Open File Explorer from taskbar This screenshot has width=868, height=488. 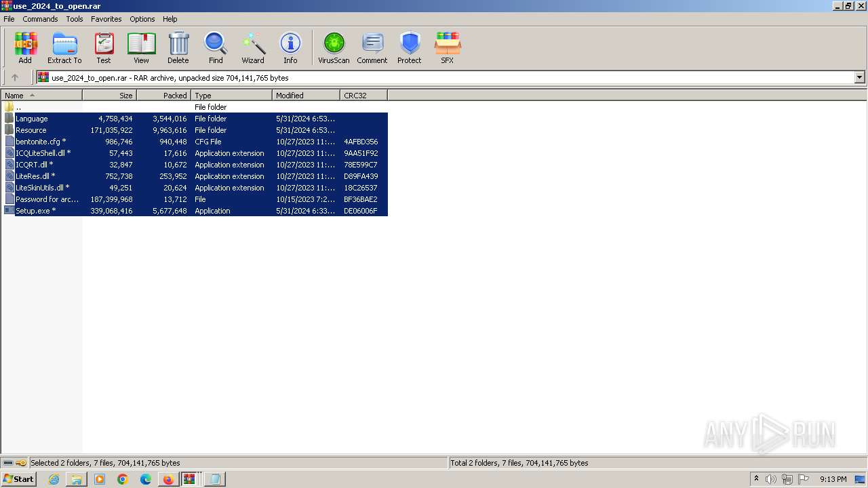point(77,479)
